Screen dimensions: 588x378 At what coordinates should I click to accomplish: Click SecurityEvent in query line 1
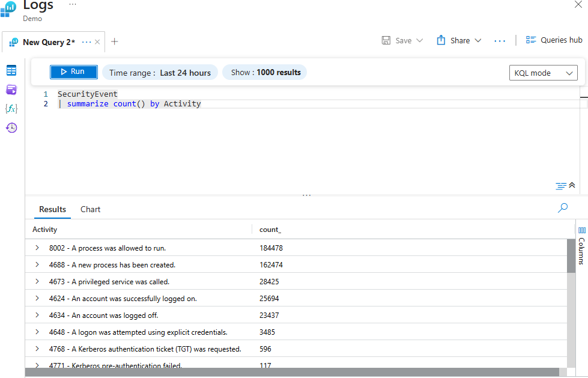87,94
